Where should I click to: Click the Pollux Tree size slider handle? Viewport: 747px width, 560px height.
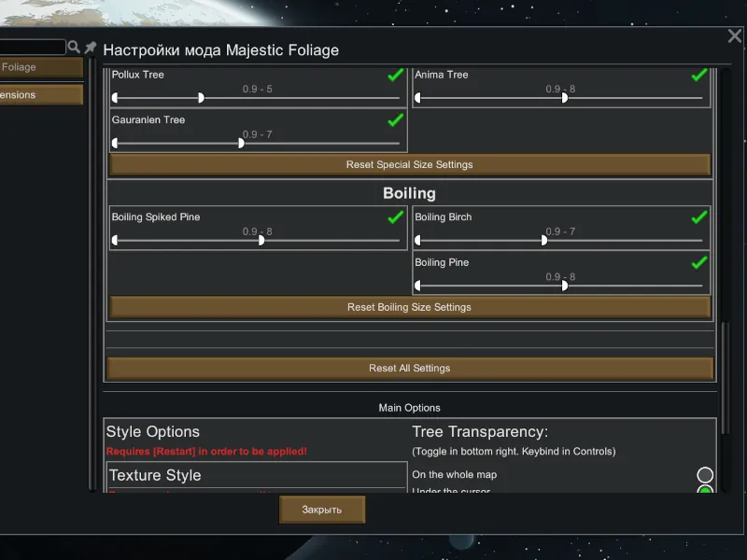[201, 98]
